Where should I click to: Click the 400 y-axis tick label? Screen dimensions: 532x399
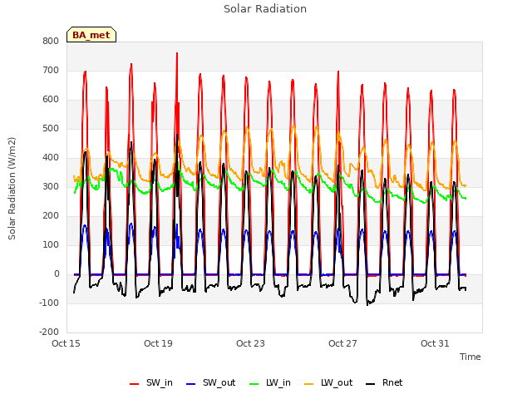(51, 158)
